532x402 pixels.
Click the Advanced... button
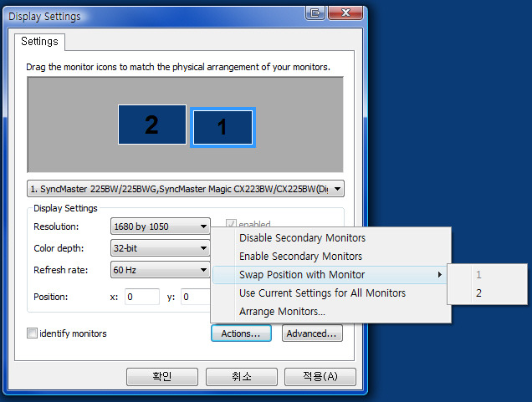[x=312, y=333]
